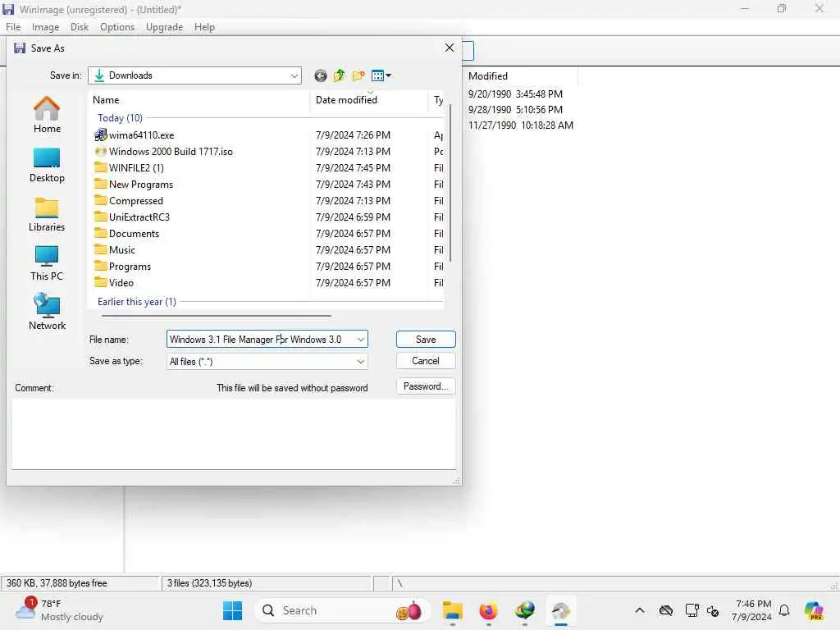Open the weather widget on taskbar
The height and width of the screenshot is (630, 840).
[58, 610]
